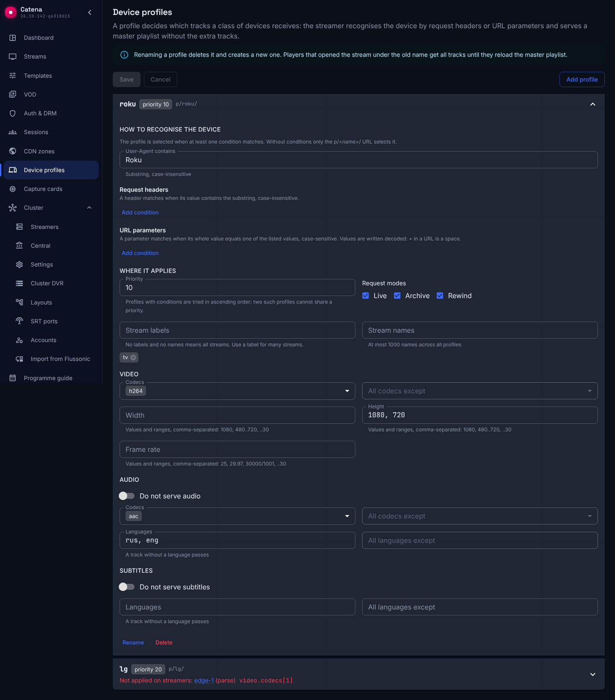Click the Capture cards chip icon

click(13, 189)
